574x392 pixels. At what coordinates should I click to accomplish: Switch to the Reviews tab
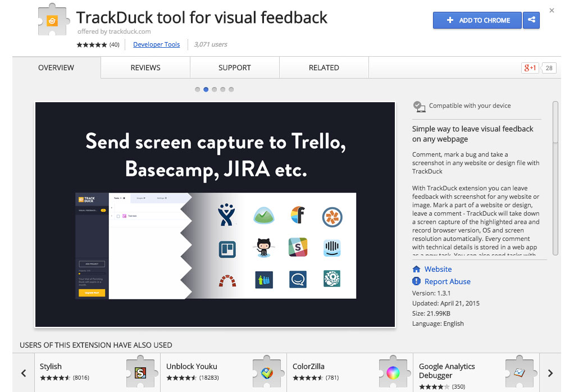tap(145, 68)
